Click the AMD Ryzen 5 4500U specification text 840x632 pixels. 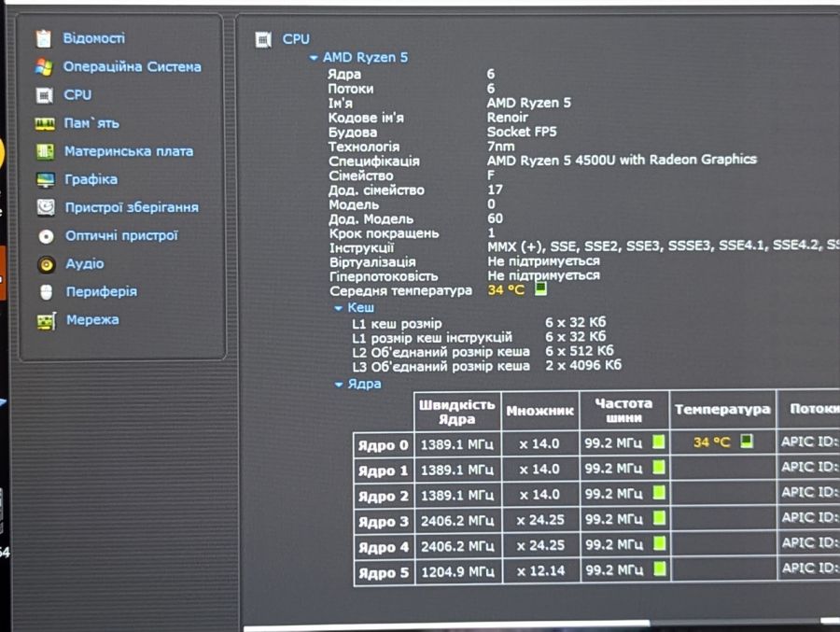coord(622,160)
